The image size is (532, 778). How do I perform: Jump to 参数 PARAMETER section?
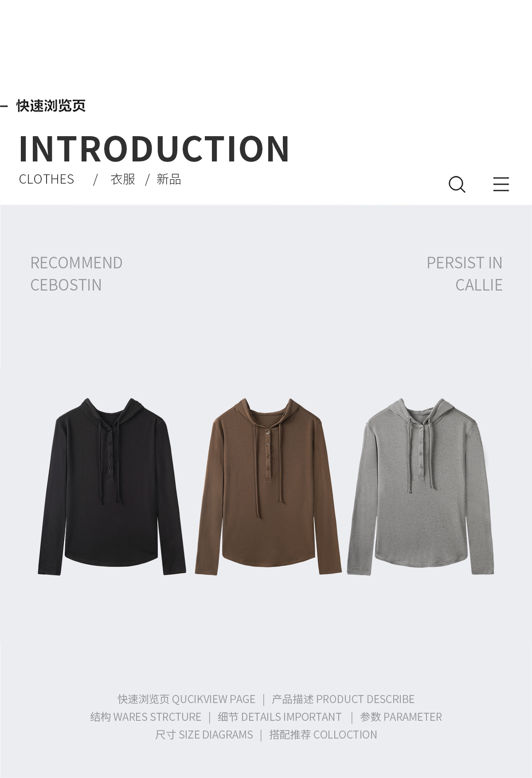click(x=401, y=717)
